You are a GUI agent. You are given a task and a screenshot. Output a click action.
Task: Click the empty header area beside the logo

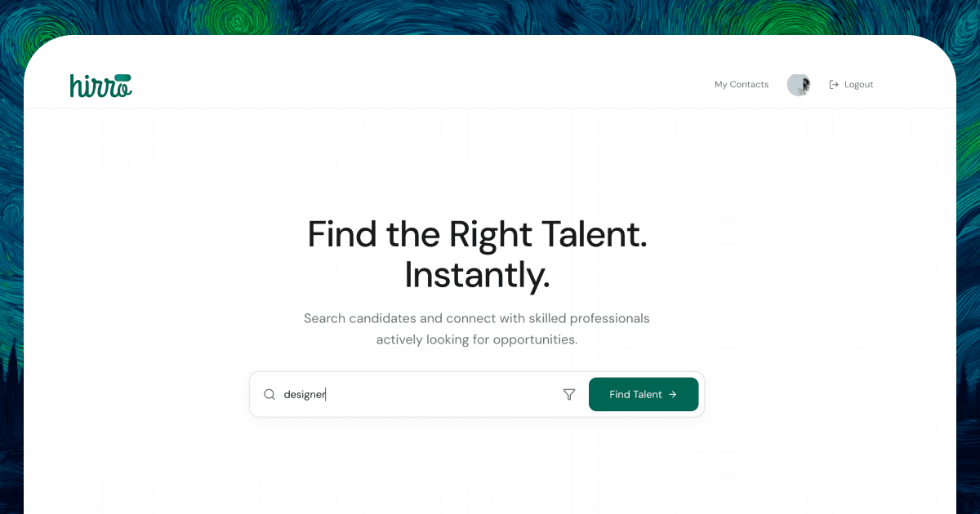pos(408,85)
